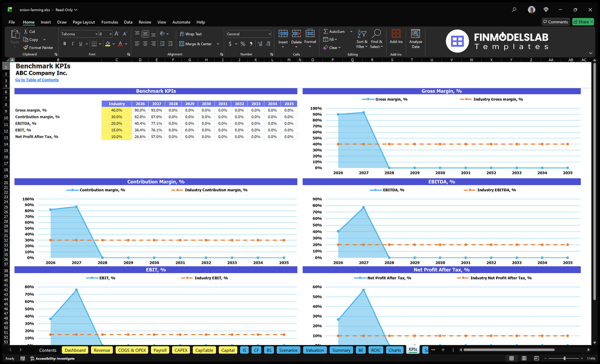Click the Cut scissors icon
The width and height of the screenshot is (600, 364).
(25, 31)
